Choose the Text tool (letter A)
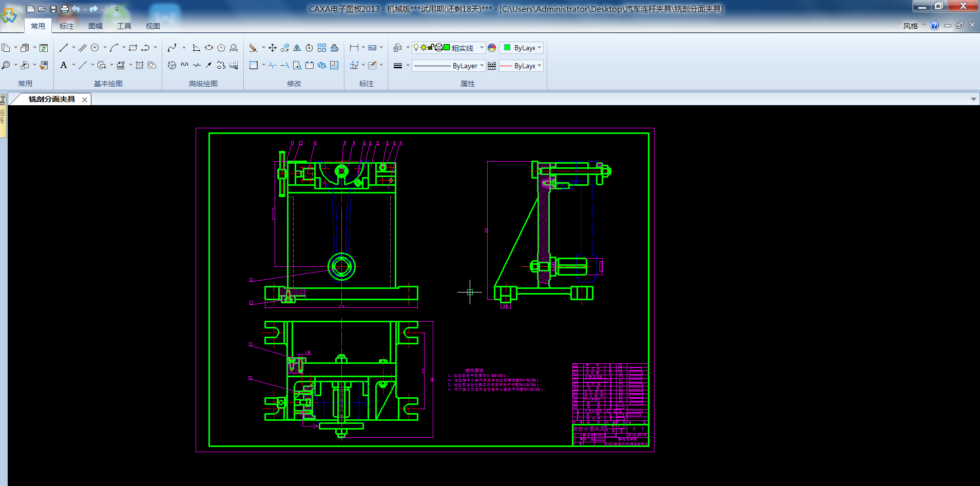The height and width of the screenshot is (486, 980). pos(64,65)
